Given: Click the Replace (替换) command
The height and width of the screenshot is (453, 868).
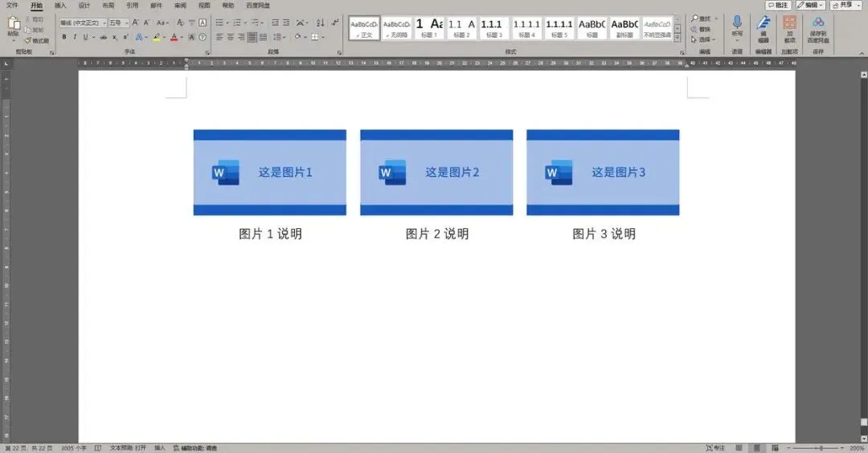Looking at the screenshot, I should click(700, 29).
